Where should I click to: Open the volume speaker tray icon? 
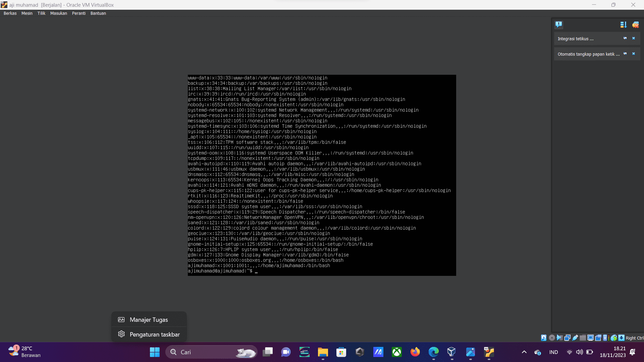click(x=579, y=352)
